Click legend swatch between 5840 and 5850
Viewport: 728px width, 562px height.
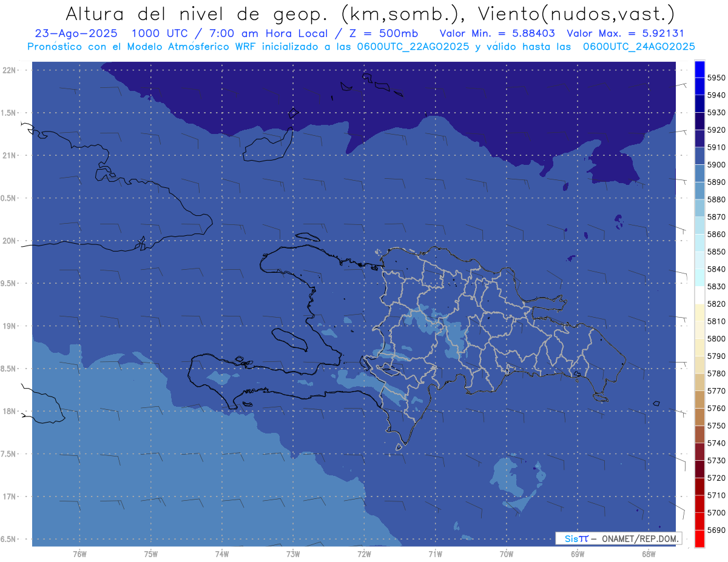[x=699, y=260]
